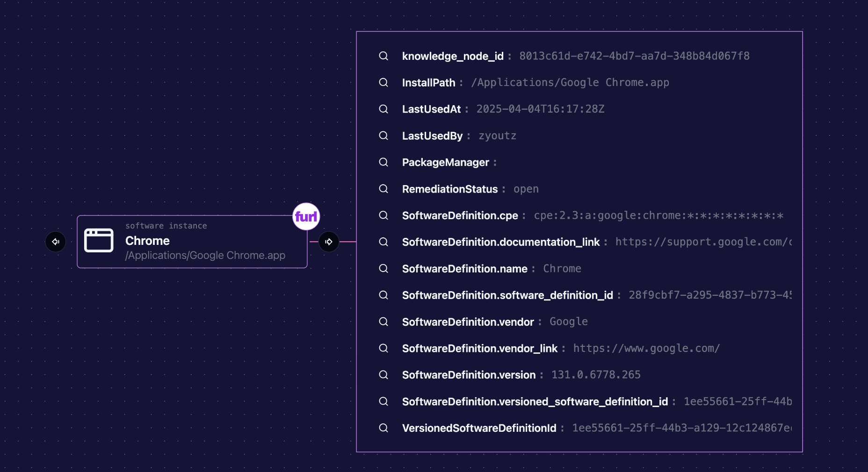Image resolution: width=868 pixels, height=472 pixels.
Task: Click the left input port of Chrome node
Action: (56, 242)
